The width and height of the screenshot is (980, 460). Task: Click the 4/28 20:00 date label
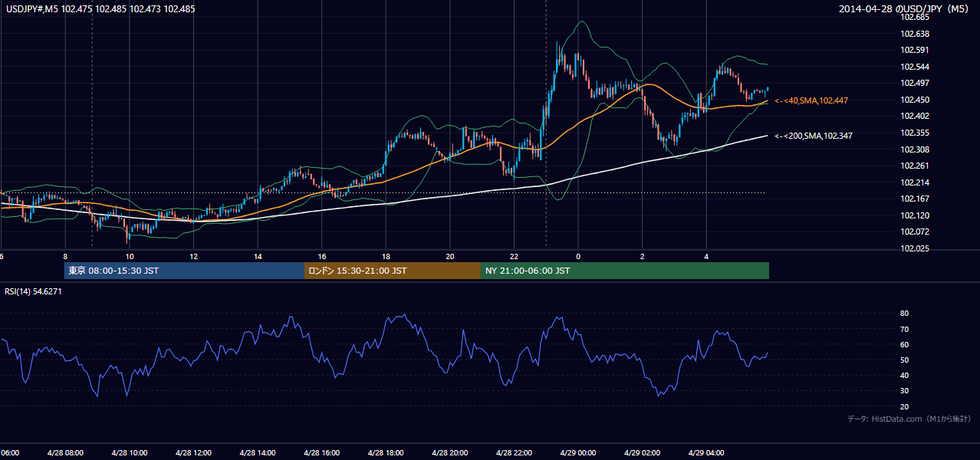click(x=449, y=453)
